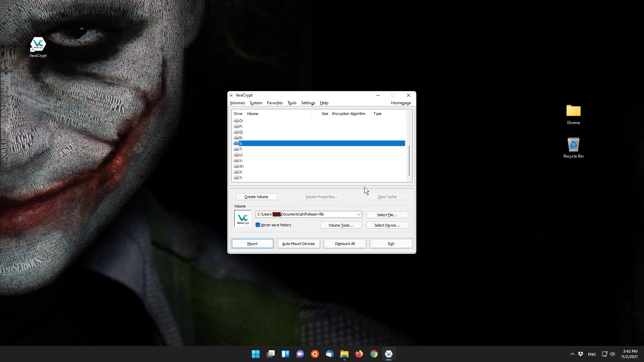Click the drive list vertical scrollbar
Screen dimensions: 644x362
coord(409,160)
